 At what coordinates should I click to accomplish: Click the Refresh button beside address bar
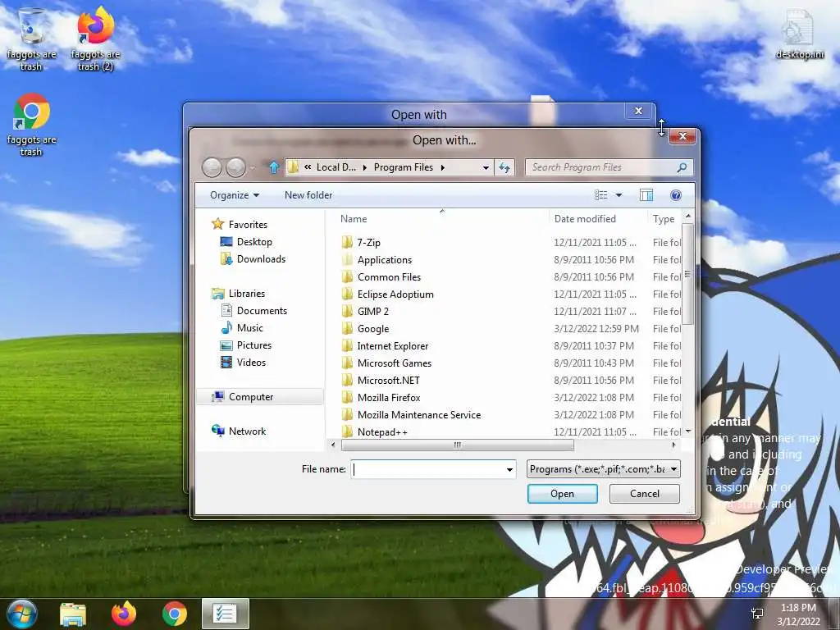point(504,167)
